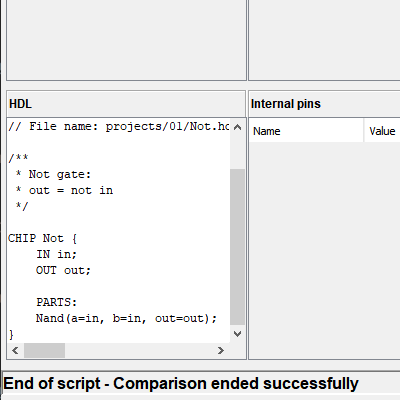Screen dimensions: 400x400
Task: Click the File name comment line
Action: click(119, 126)
